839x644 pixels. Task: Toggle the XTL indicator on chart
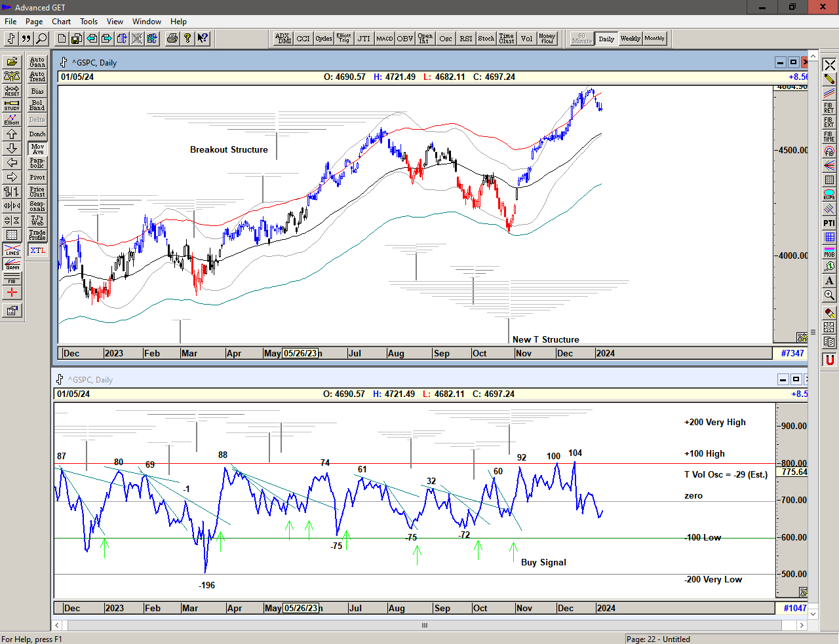click(37, 250)
